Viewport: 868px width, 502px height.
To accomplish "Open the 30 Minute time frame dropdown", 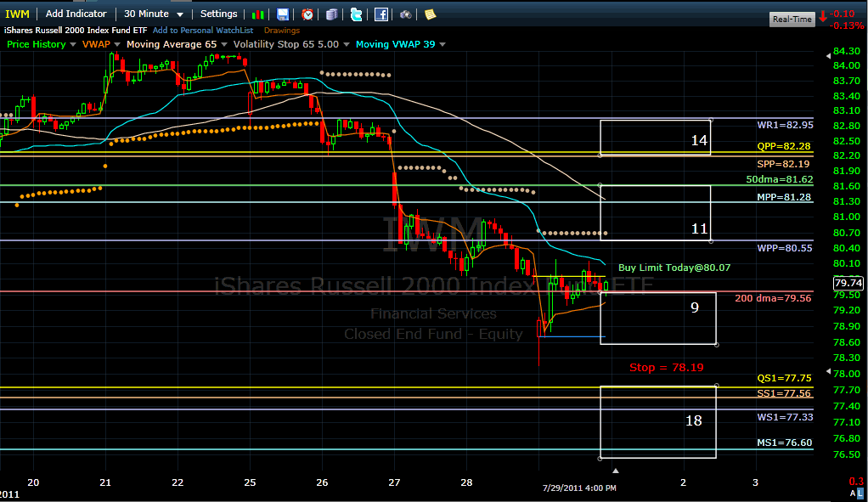I will [154, 14].
